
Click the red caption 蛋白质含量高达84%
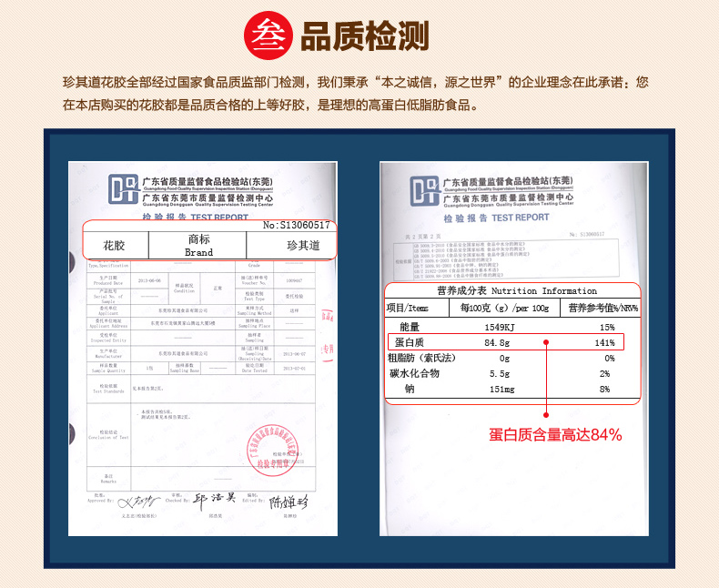click(x=555, y=435)
